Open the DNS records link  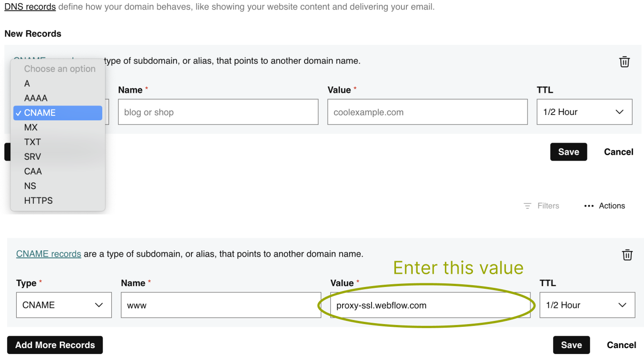(x=30, y=7)
